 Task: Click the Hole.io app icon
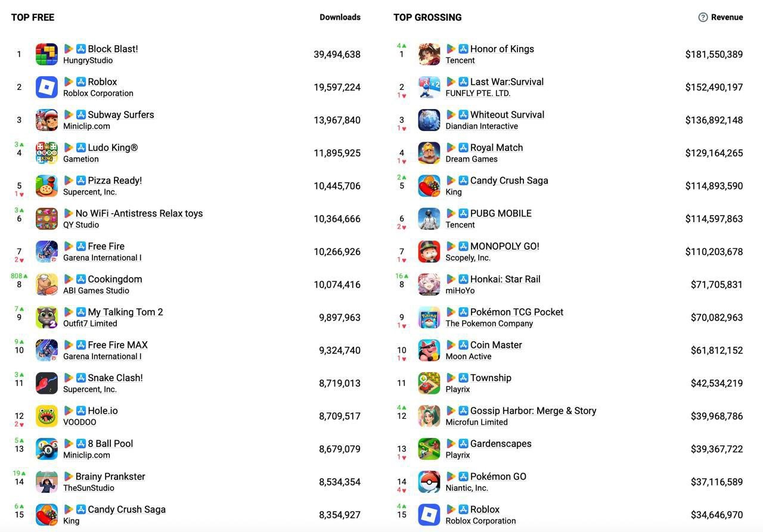pos(46,416)
